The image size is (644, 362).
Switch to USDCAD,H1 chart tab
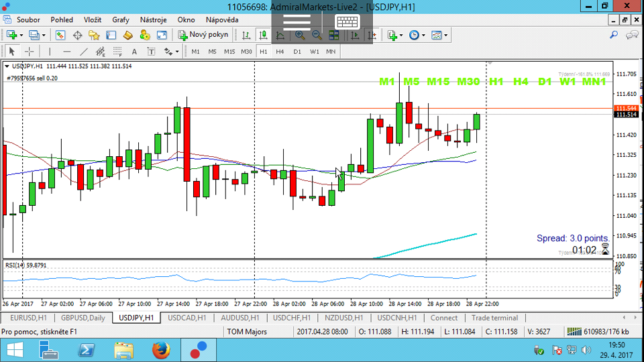click(187, 318)
